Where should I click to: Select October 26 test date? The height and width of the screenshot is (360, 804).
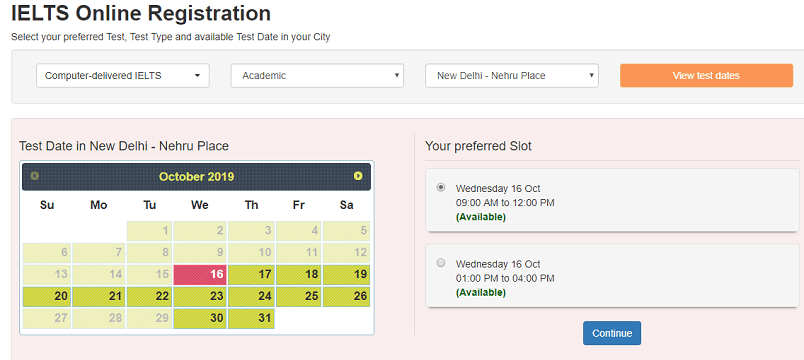pos(346,297)
